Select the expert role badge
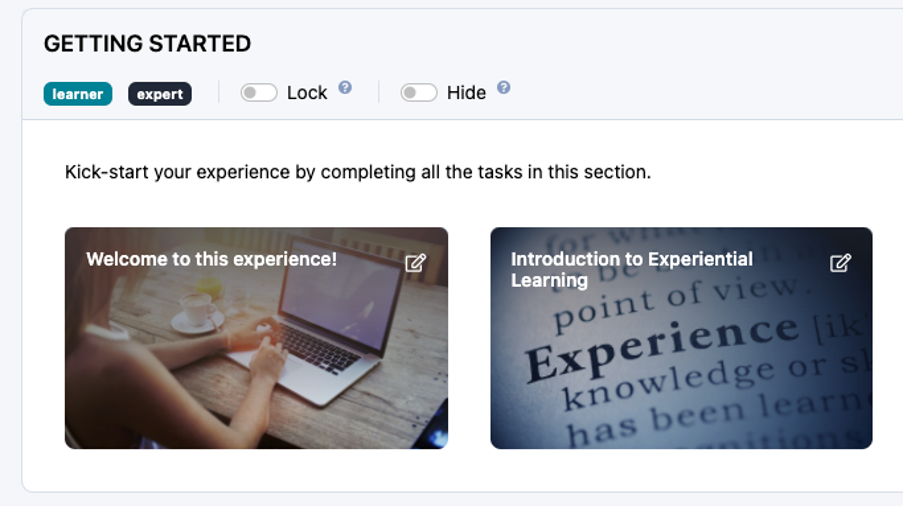 [160, 94]
